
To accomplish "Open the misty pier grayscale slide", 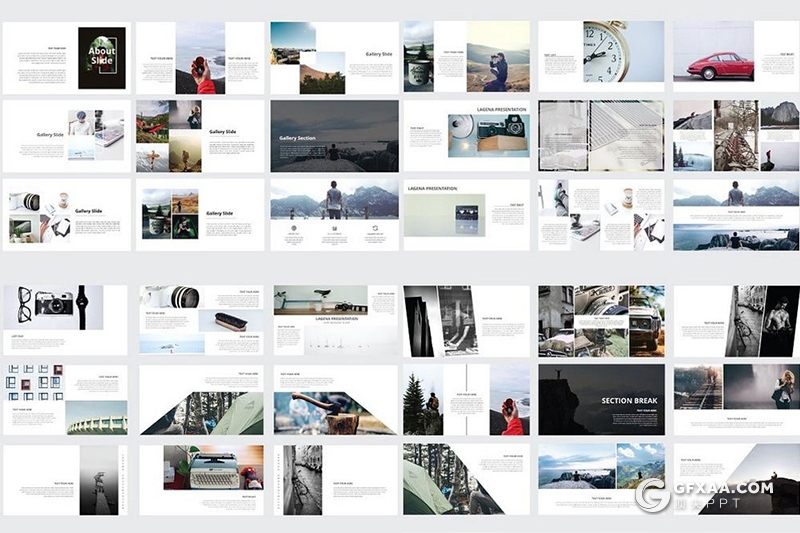I will click(64, 480).
